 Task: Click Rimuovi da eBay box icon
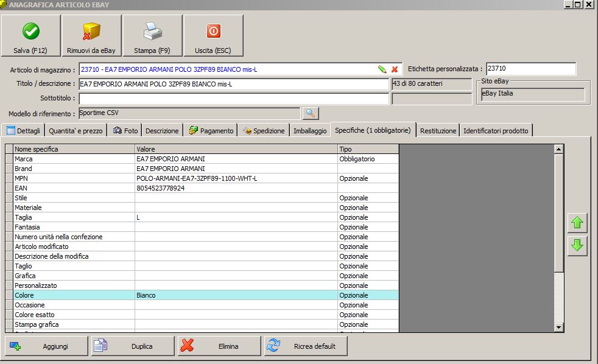91,31
